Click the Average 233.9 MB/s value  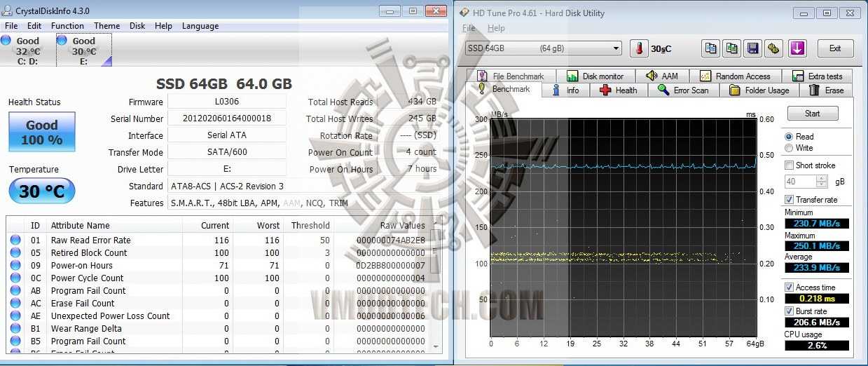(x=817, y=268)
